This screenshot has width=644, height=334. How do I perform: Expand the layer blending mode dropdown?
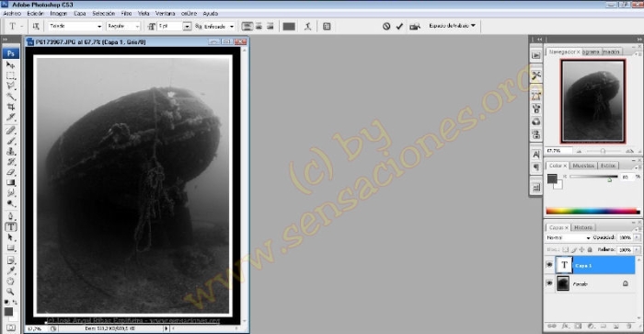point(569,238)
